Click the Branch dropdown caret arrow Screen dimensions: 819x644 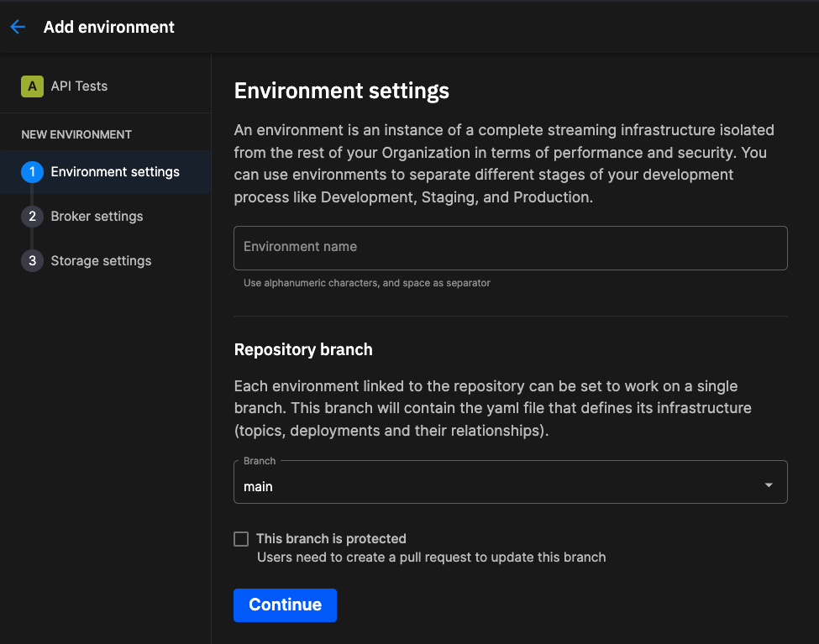(769, 485)
